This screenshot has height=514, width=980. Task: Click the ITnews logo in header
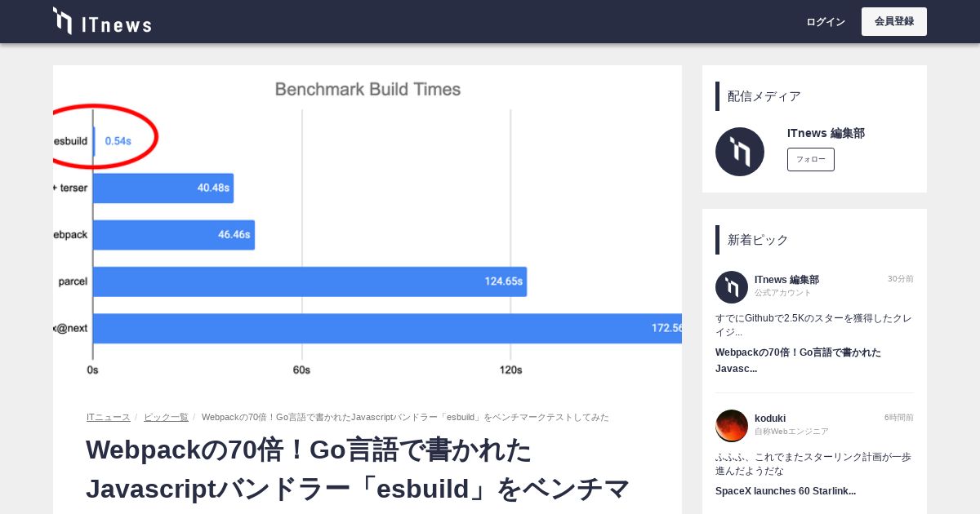click(x=102, y=21)
